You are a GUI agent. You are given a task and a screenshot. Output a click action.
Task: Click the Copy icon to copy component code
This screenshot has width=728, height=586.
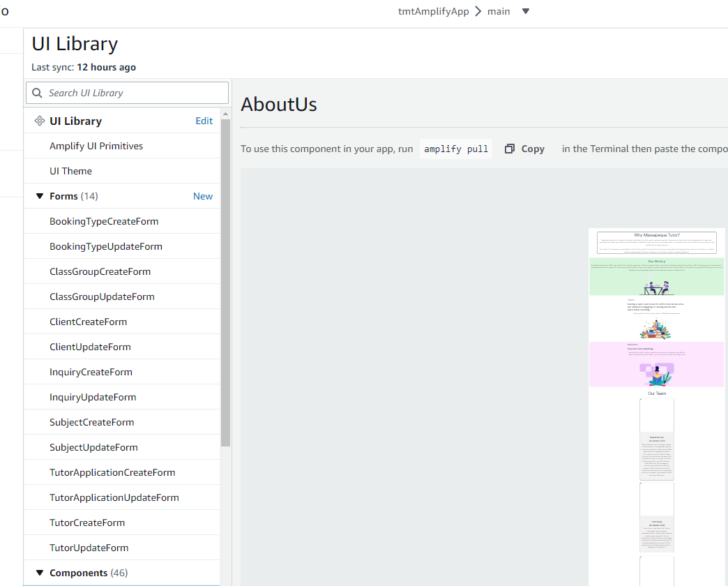tap(510, 148)
